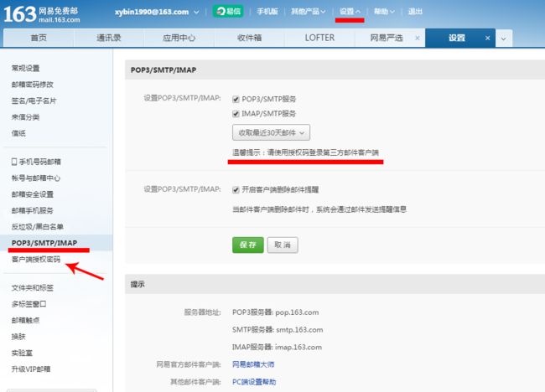
Task: Open 手机号码邮箱 in the sidebar
Action: pyautogui.click(x=40, y=162)
